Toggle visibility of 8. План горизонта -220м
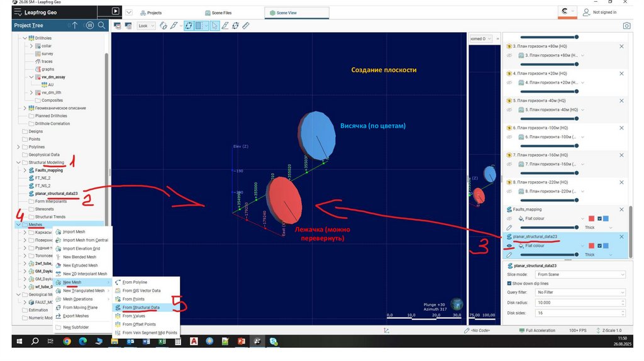 509,191
